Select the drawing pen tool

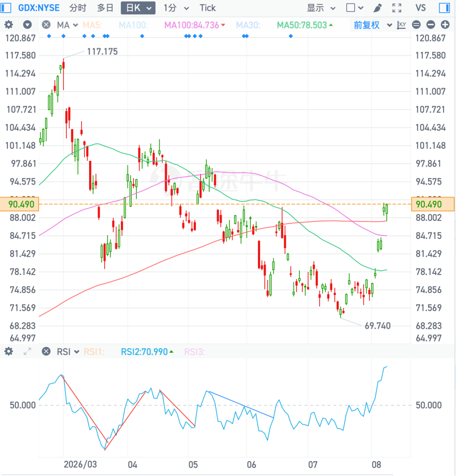377,8
